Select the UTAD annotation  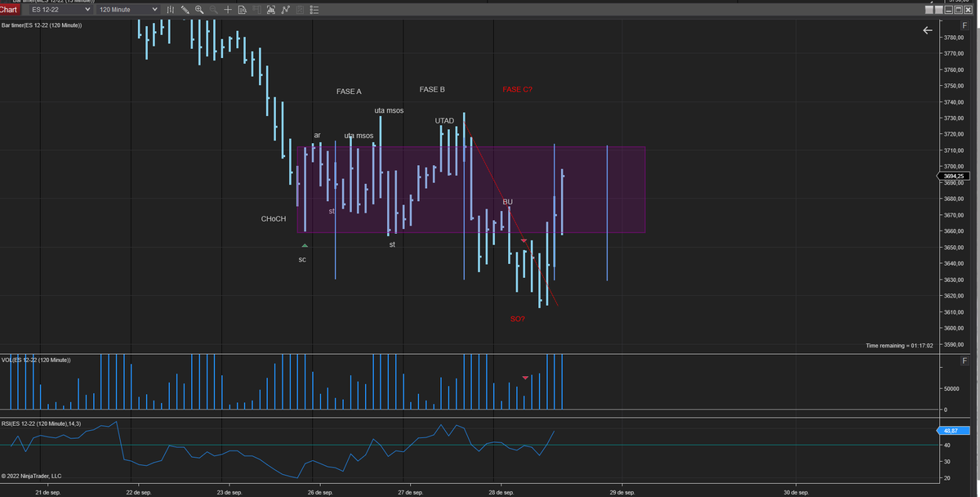(x=444, y=121)
